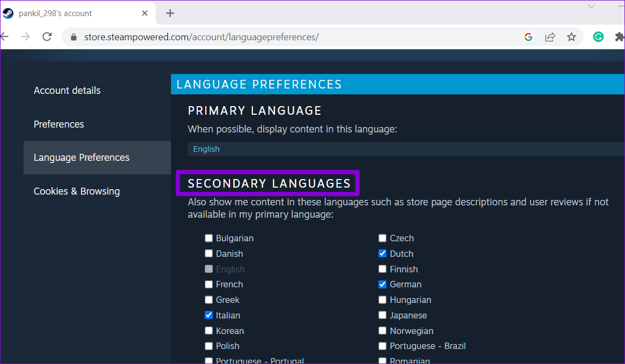Disable the Dutch language checkbox
625x364 pixels.
coord(382,253)
